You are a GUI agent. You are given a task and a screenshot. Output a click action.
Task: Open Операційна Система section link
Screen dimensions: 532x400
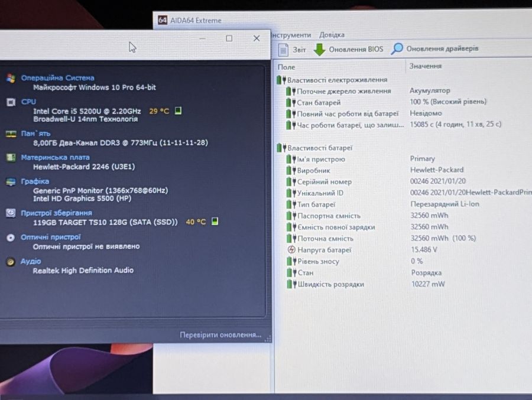click(58, 77)
